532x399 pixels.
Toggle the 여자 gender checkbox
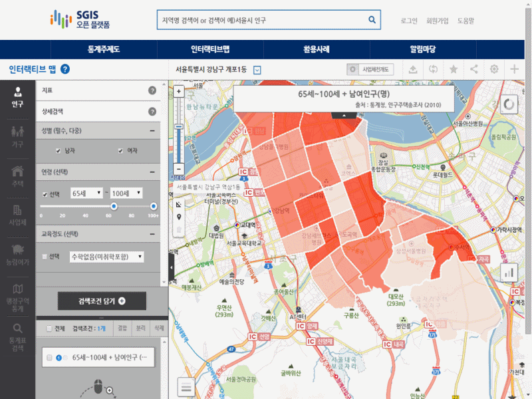click(120, 151)
